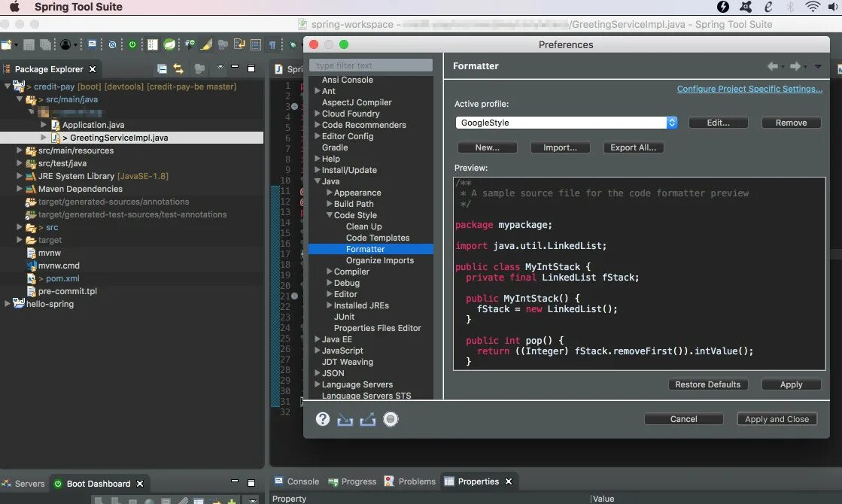Click Apply and Close button
The width and height of the screenshot is (842, 504).
[777, 419]
